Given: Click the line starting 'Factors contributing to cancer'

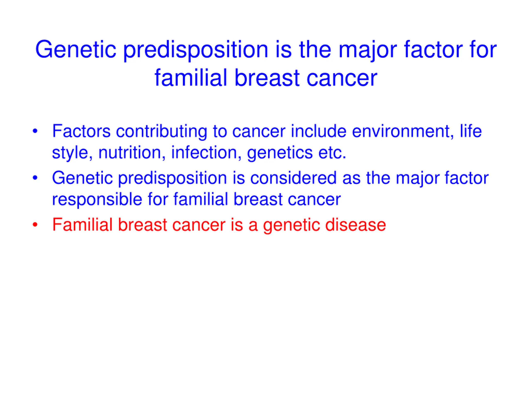Looking at the screenshot, I should 267,132.
